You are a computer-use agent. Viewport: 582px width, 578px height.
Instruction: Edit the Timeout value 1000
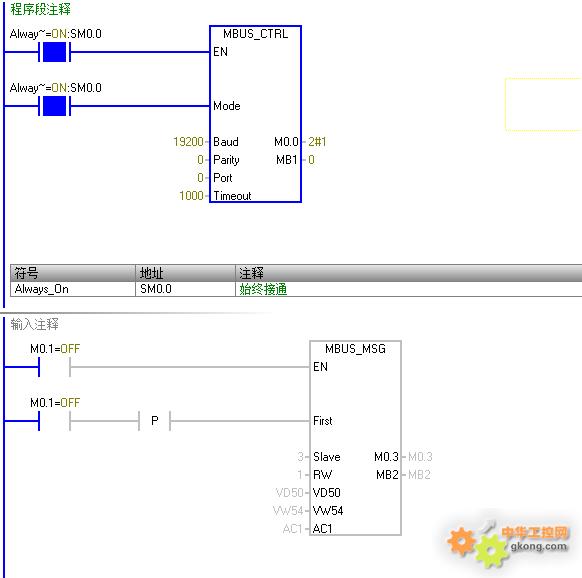191,196
